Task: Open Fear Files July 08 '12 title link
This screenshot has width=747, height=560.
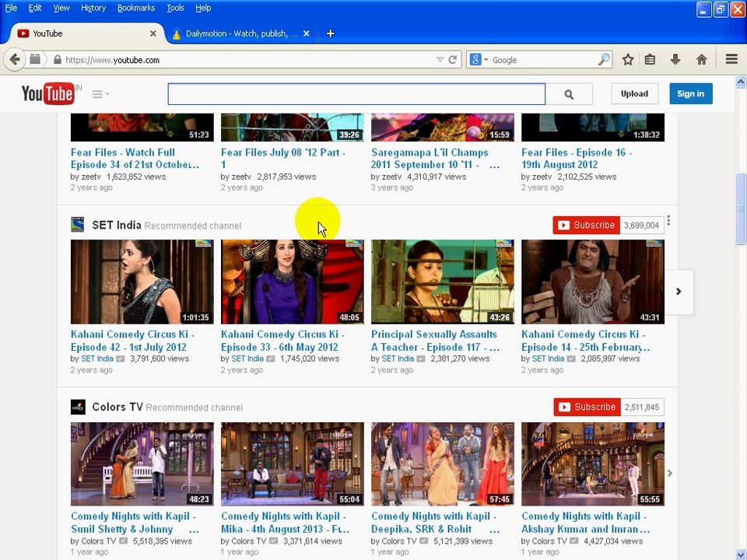Action: (x=283, y=159)
